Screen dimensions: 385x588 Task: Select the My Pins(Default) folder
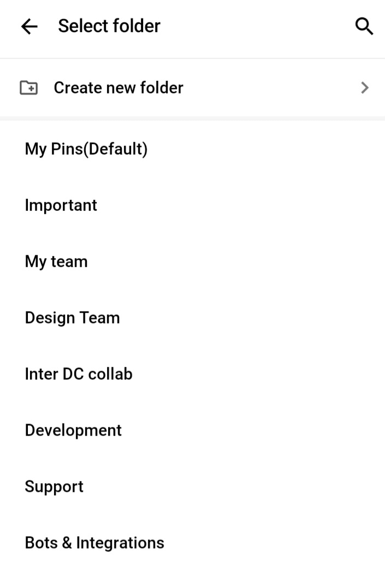(192, 149)
